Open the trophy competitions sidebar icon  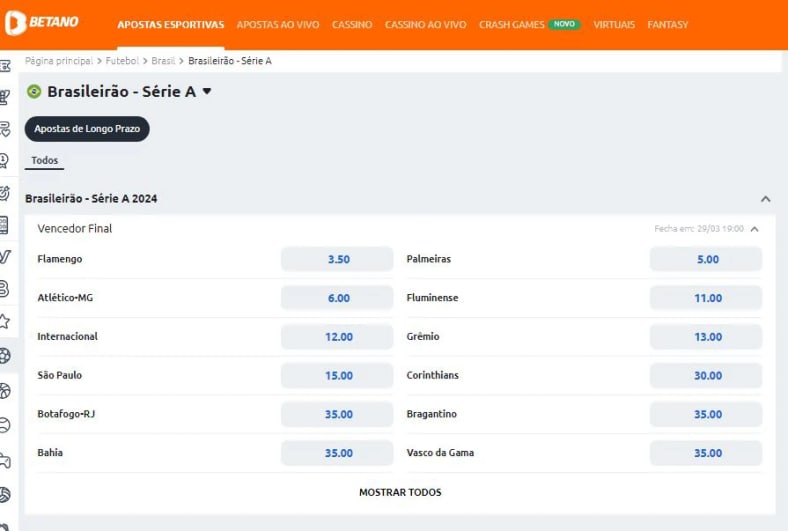pos(5,96)
